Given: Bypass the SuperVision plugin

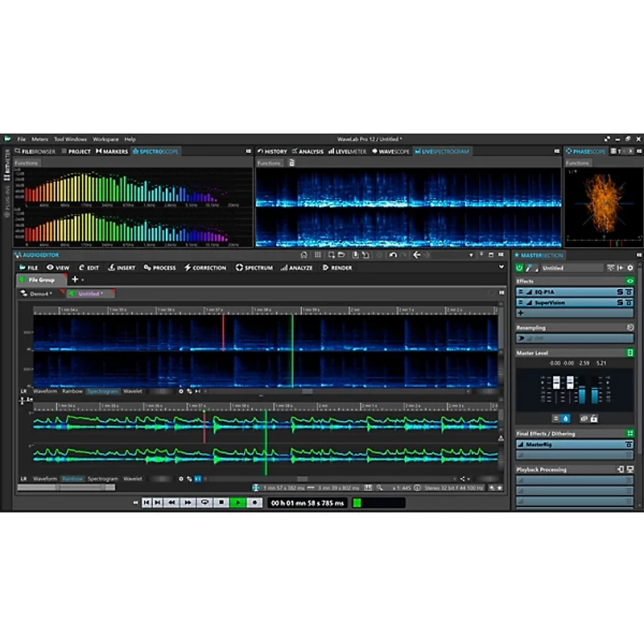Looking at the screenshot, I should pyautogui.click(x=630, y=303).
